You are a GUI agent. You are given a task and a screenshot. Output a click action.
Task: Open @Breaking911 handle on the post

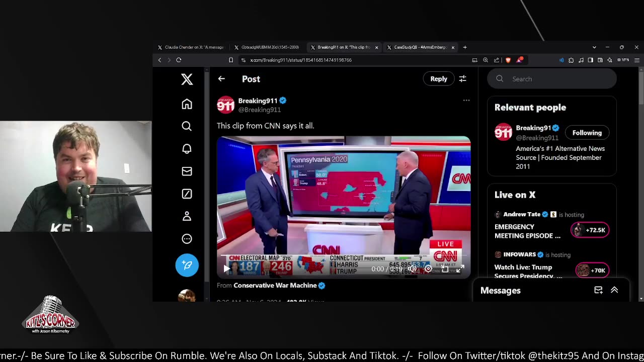(x=259, y=110)
